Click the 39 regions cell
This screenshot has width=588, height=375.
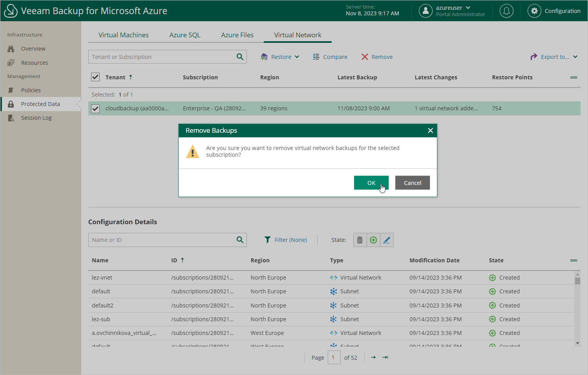pos(274,108)
